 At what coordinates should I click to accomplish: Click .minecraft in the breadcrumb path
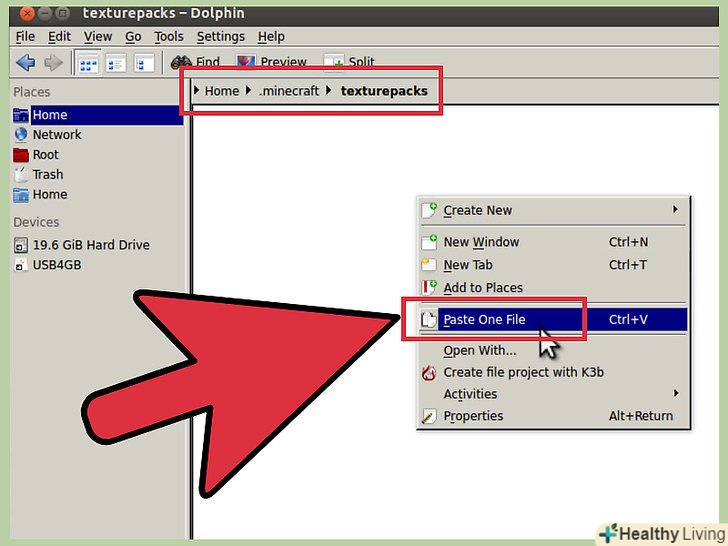289,91
